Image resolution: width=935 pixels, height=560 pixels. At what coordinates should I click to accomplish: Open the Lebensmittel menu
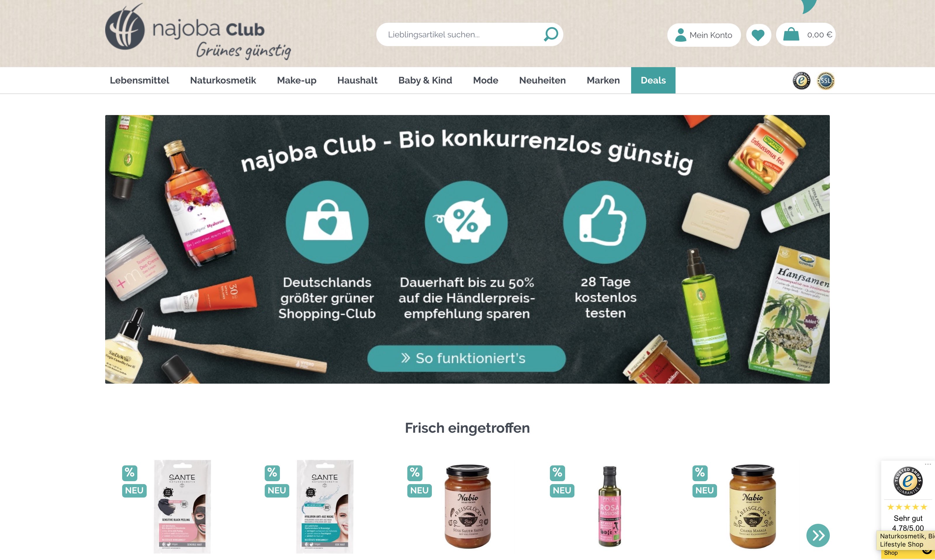[139, 80]
